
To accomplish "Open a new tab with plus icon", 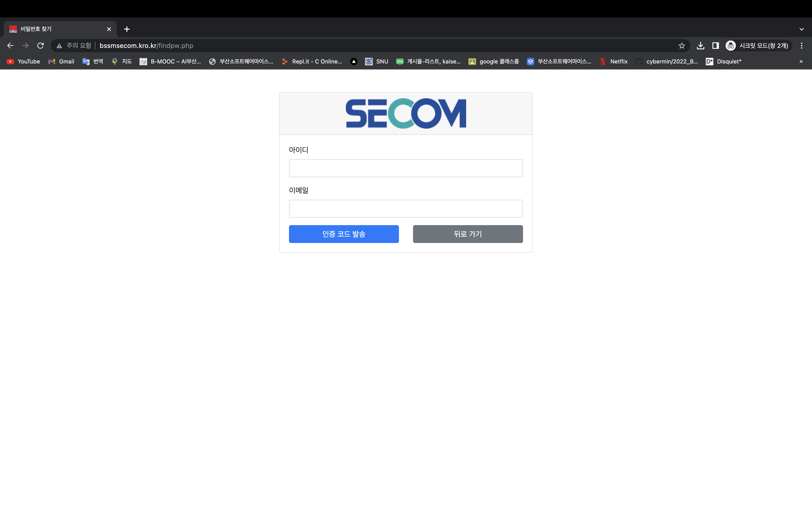I will [127, 29].
